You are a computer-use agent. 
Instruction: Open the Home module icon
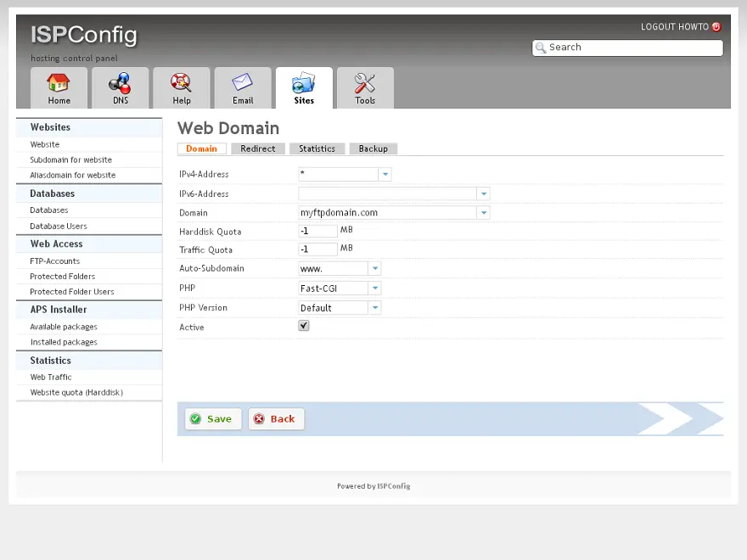point(59,83)
